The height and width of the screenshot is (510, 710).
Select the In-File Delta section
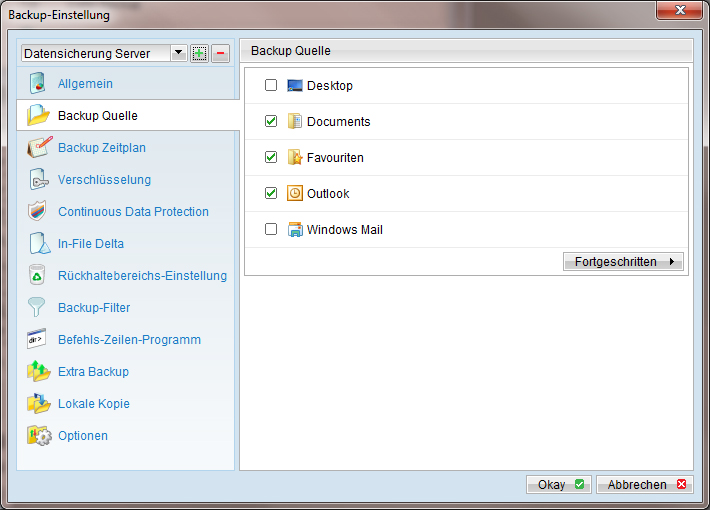click(91, 244)
